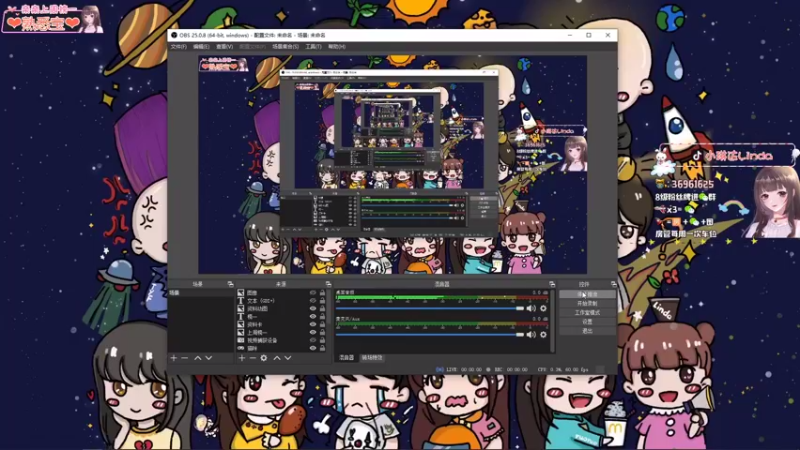Click the CPU 60.00 fps status text
This screenshot has width=800, height=450.
pyautogui.click(x=563, y=369)
